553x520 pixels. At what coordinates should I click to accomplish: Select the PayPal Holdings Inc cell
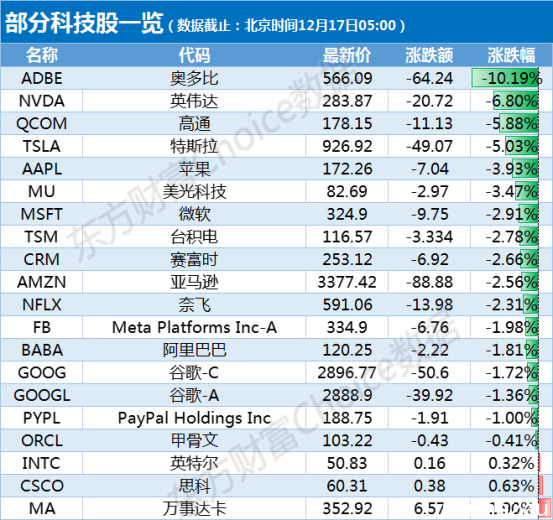tap(194, 418)
